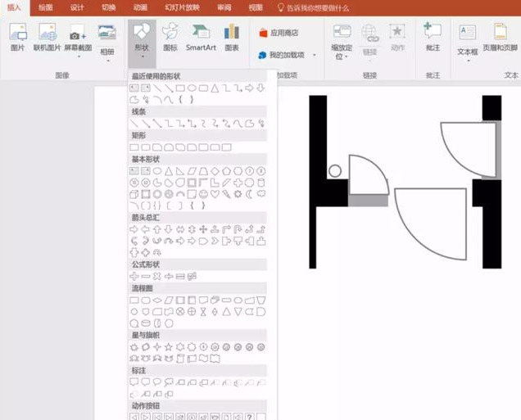Pick the wave banner shape
Viewport: 521px width, 420px height.
tap(203, 359)
